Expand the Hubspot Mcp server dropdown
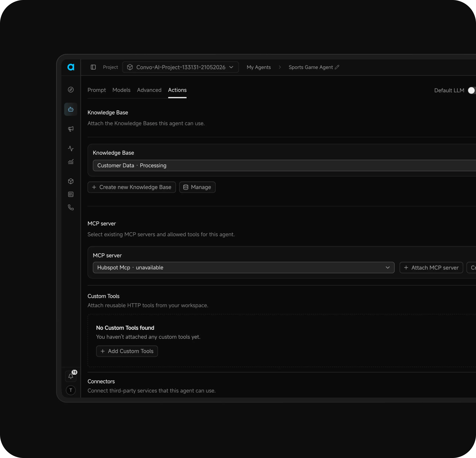 (244, 267)
